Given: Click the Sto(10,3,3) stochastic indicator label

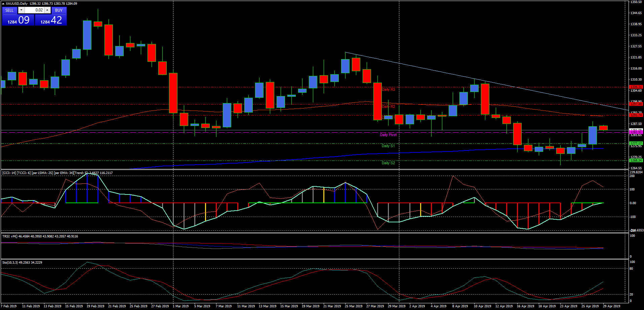Looking at the screenshot, I should pos(22,262).
